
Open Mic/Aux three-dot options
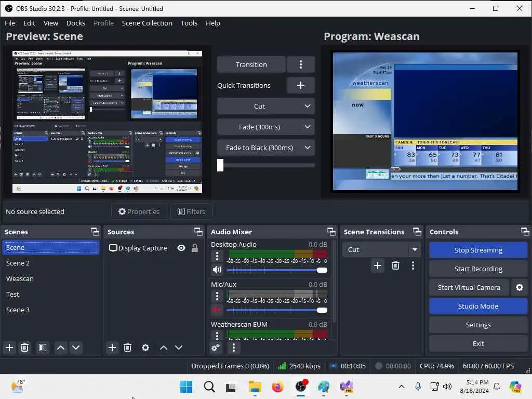tap(217, 296)
